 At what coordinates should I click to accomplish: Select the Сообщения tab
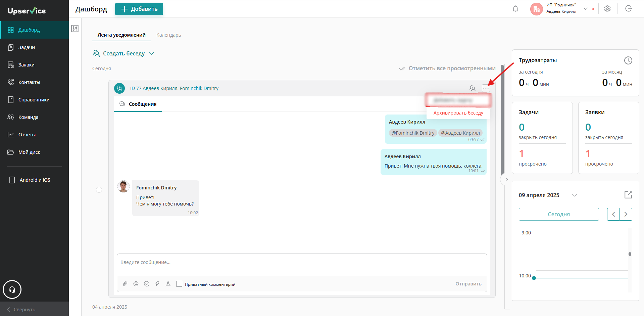138,104
